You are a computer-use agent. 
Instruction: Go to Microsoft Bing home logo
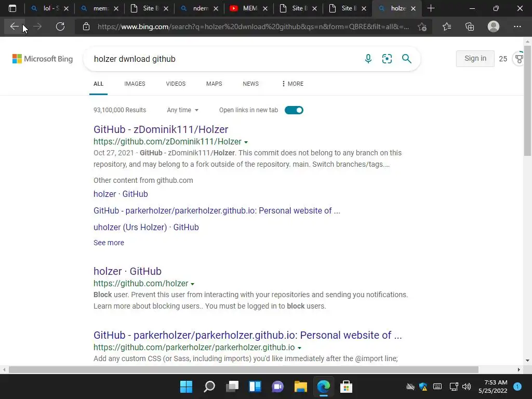tap(43, 59)
